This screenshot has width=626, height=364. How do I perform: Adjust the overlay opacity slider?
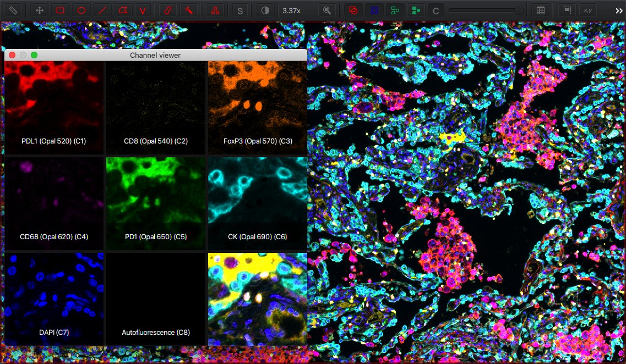click(x=486, y=10)
